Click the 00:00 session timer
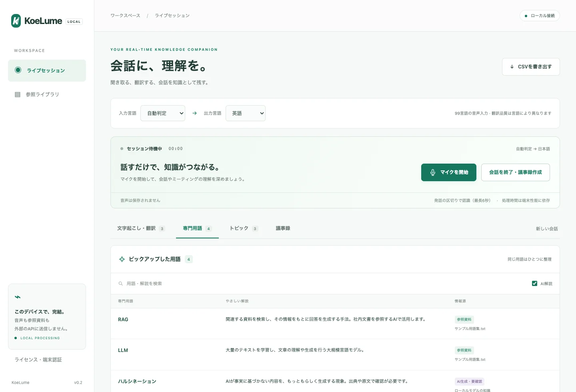The height and width of the screenshot is (392, 576). [176, 149]
